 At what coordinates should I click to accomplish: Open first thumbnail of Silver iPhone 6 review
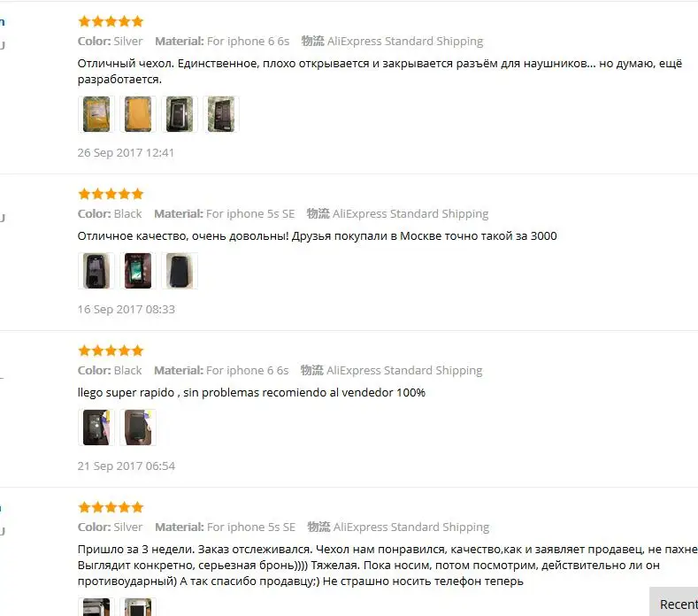(96, 114)
